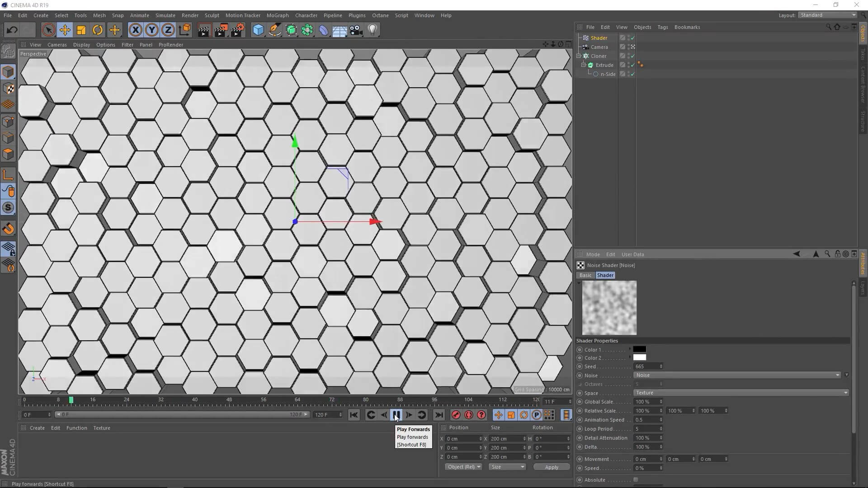
Task: Switch to the Basic tab
Action: click(x=585, y=275)
